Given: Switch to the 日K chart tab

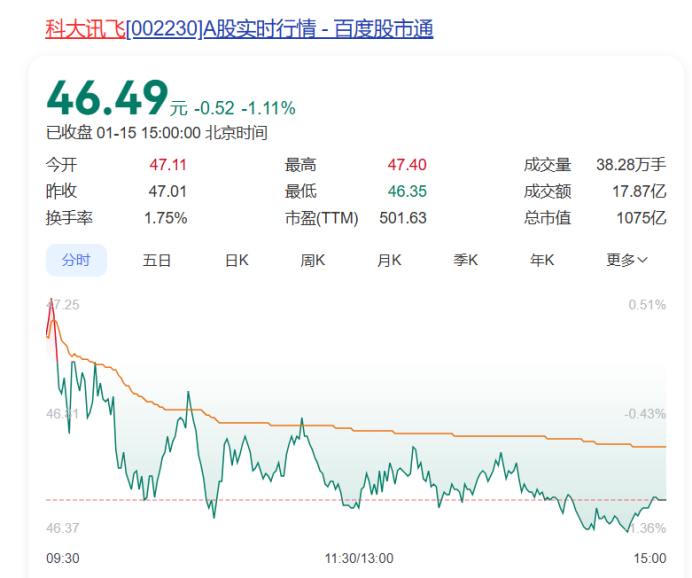Looking at the screenshot, I should (x=237, y=260).
